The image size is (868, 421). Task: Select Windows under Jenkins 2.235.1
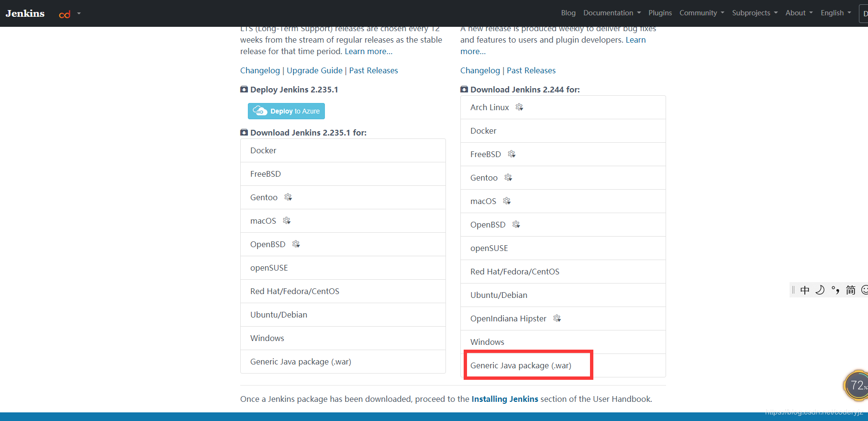[x=343, y=338]
